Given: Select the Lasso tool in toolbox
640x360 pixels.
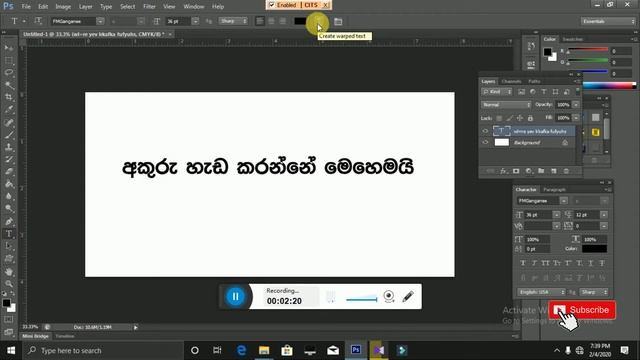Looking at the screenshot, I should point(9,73).
